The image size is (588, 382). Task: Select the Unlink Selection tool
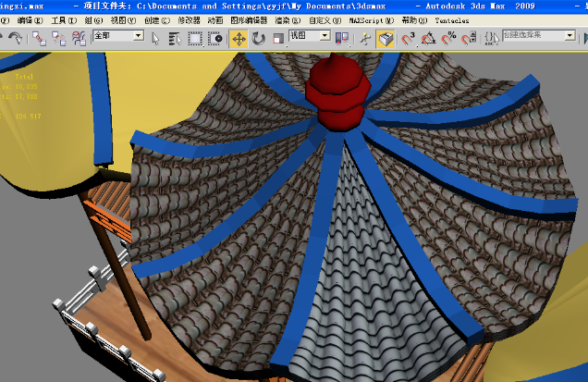click(x=59, y=38)
